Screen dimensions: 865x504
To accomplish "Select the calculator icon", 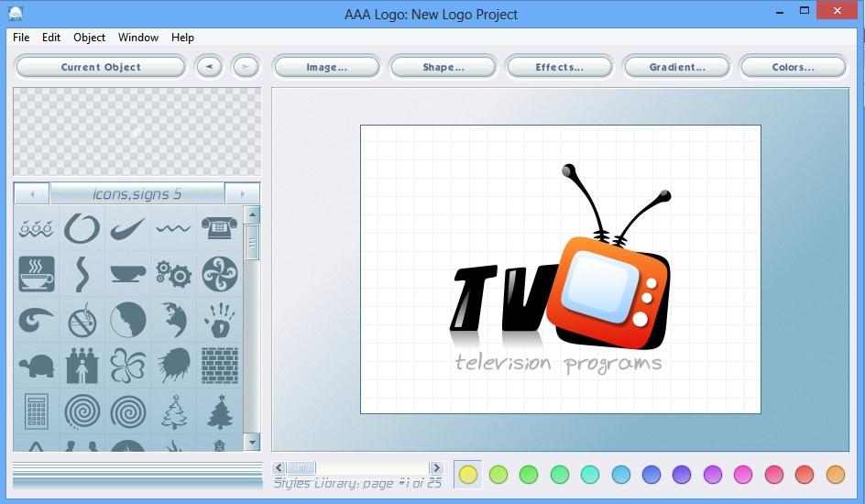I will pyautogui.click(x=37, y=411).
